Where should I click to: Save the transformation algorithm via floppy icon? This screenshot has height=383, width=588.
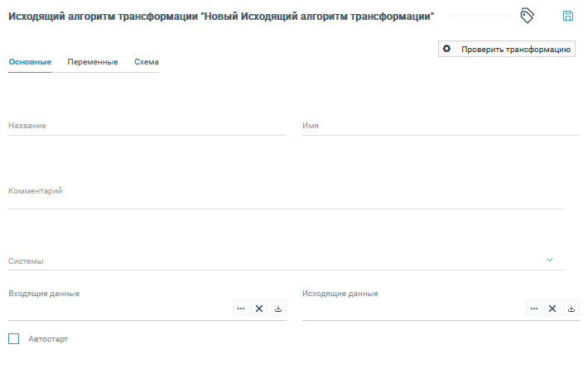(568, 16)
